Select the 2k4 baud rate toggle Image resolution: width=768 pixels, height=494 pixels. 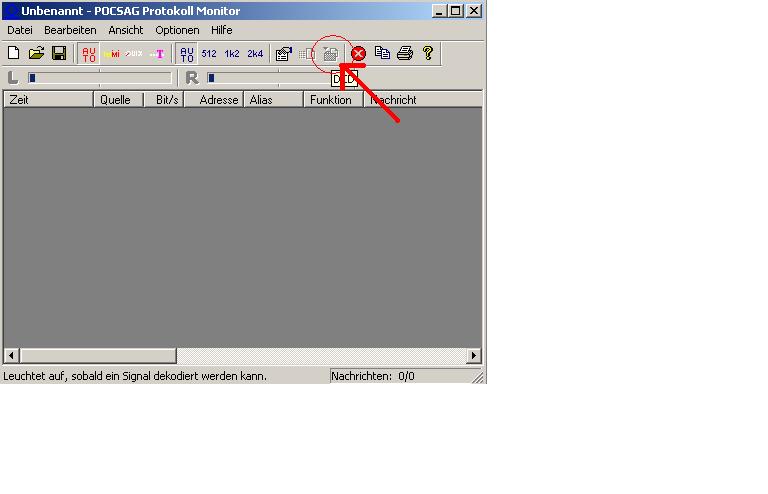pos(255,54)
